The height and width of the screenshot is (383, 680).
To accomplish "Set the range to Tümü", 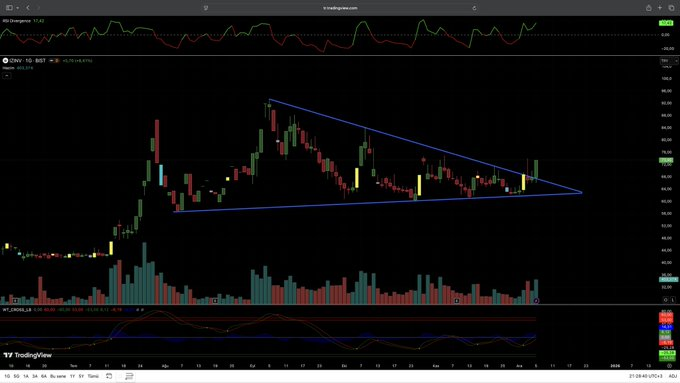I will [93, 376].
